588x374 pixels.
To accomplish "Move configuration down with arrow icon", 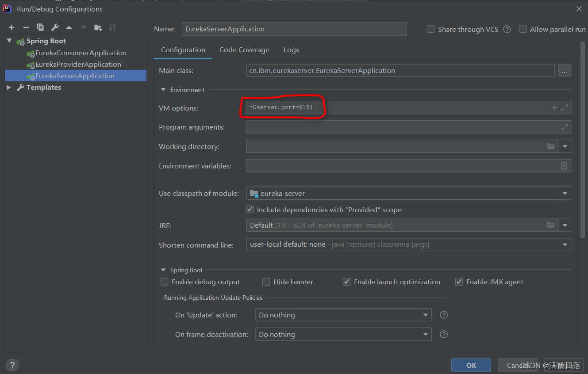I will (84, 27).
